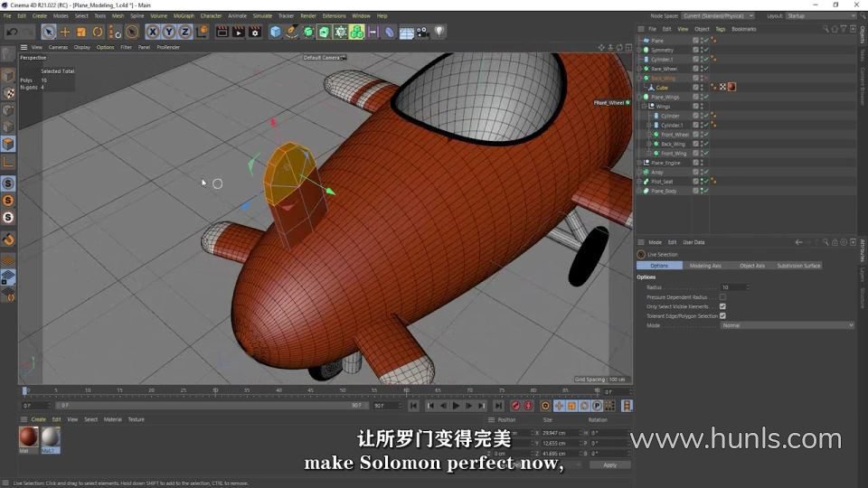Collapse the Wings group in Object Manager

point(644,107)
